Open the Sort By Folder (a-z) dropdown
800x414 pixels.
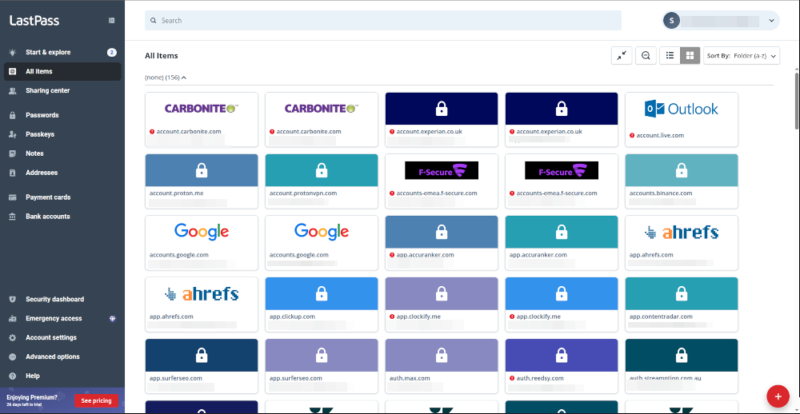(x=741, y=56)
